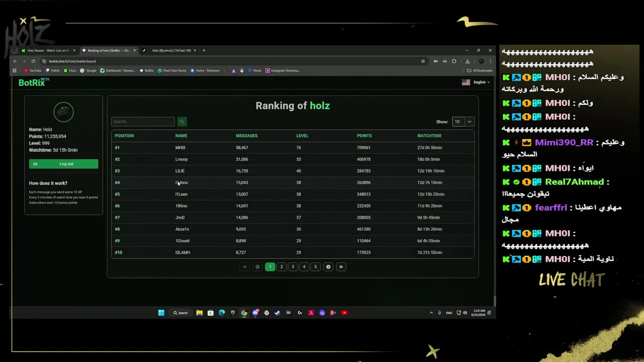Select current page 1 button
This screenshot has height=362, width=644.
coord(270,267)
